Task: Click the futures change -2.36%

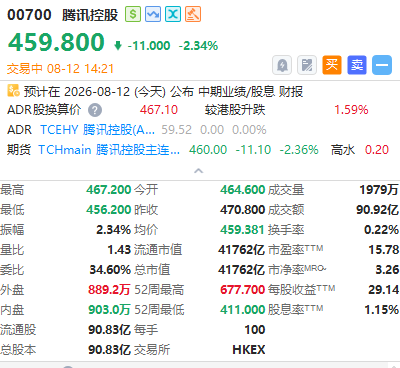Action: tap(299, 150)
